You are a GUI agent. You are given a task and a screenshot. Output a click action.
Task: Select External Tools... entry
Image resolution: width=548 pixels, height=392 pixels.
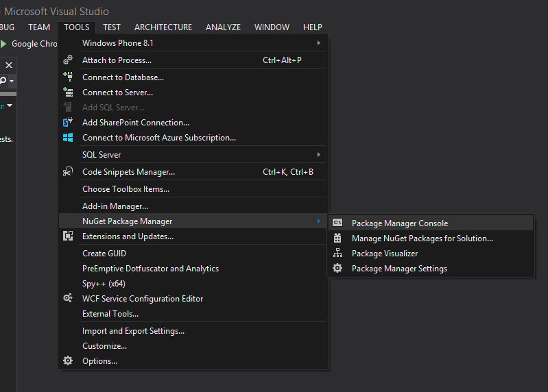pyautogui.click(x=193, y=314)
